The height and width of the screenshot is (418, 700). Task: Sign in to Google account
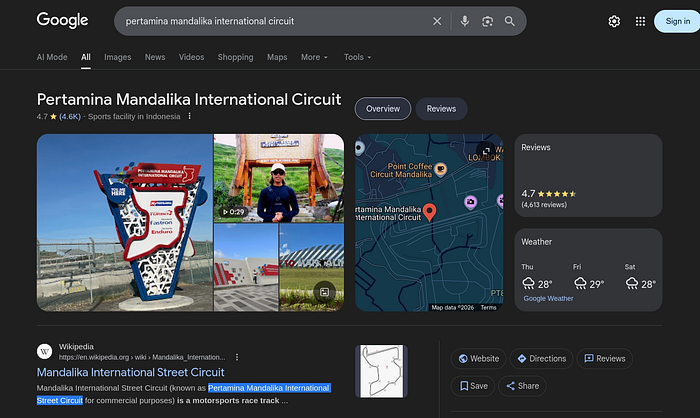coord(677,21)
